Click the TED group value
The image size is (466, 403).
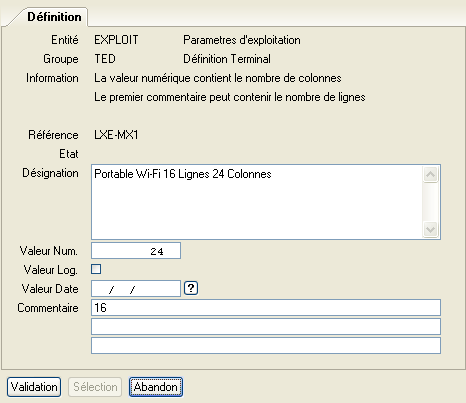point(105,59)
